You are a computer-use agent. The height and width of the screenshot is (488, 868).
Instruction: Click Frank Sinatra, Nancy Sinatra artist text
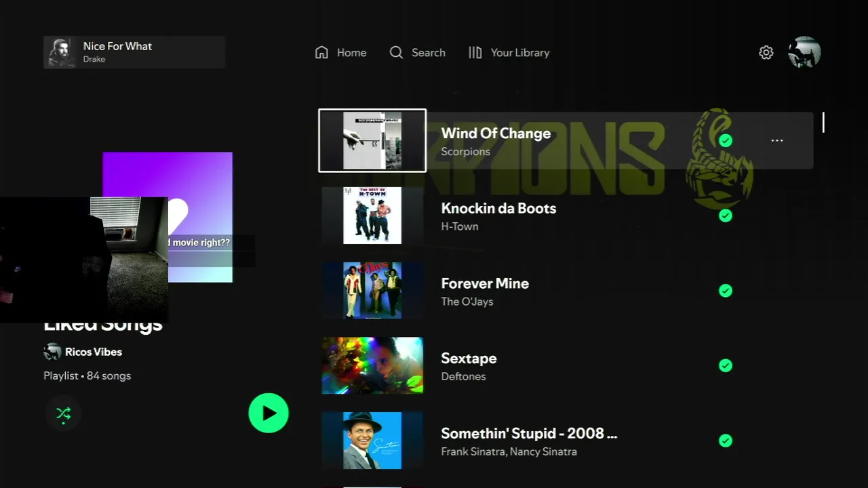pyautogui.click(x=509, y=451)
